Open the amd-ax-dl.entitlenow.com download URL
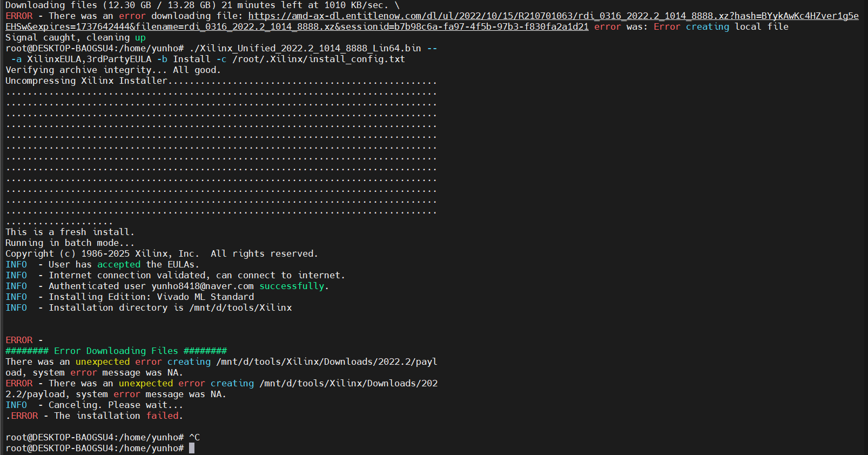Viewport: 868px width, 455px height. 432,21
